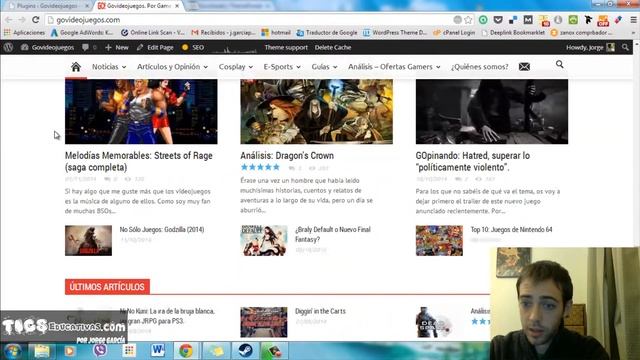Open the Deeplink Bookmarklet bookmark
Viewport: 640px width, 360px height.
tap(513, 32)
